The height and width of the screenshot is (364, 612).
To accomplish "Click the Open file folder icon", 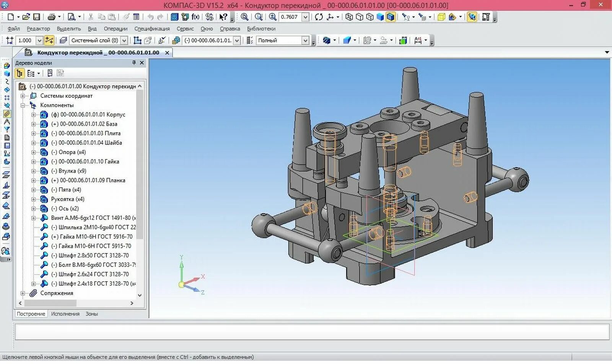I will coord(26,17).
